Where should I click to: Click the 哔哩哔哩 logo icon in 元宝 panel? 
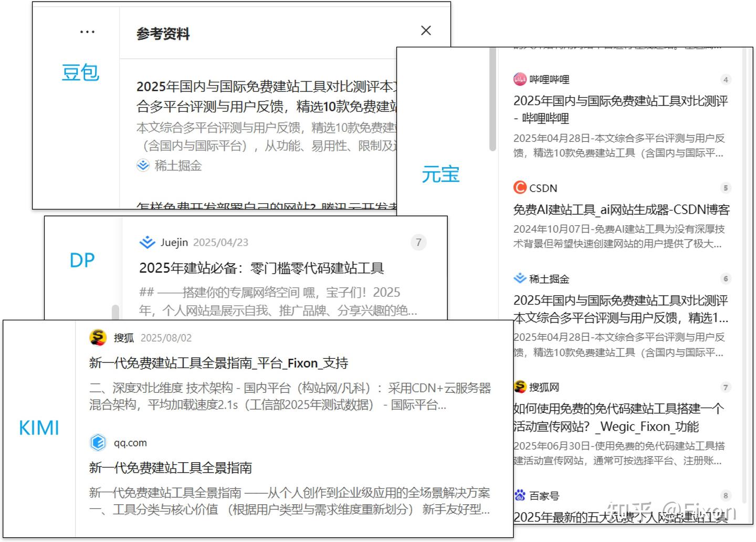click(520, 79)
